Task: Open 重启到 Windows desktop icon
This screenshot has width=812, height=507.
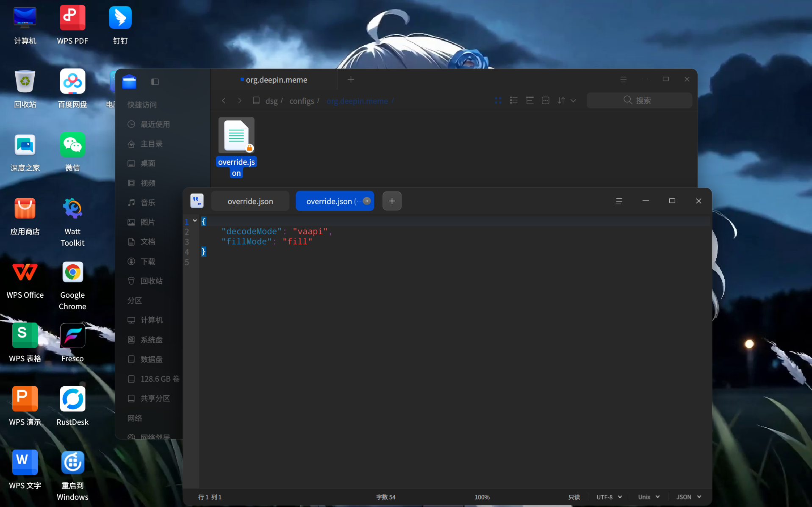Action: point(72,476)
